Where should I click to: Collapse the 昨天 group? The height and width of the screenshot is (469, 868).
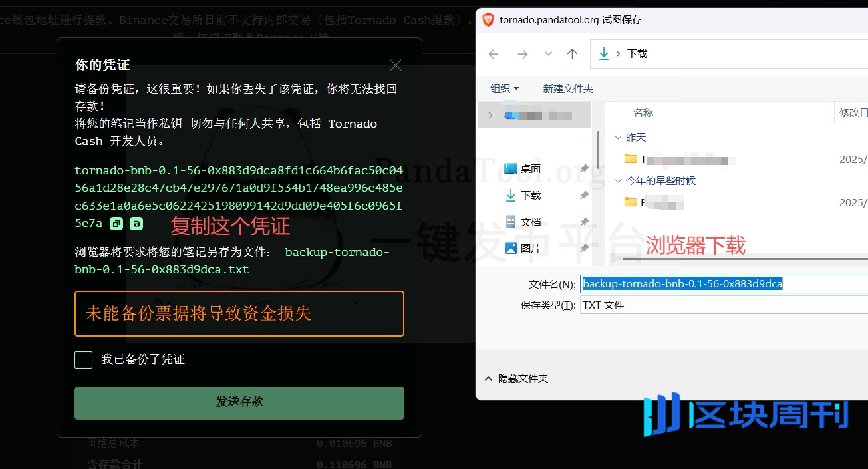[617, 138]
